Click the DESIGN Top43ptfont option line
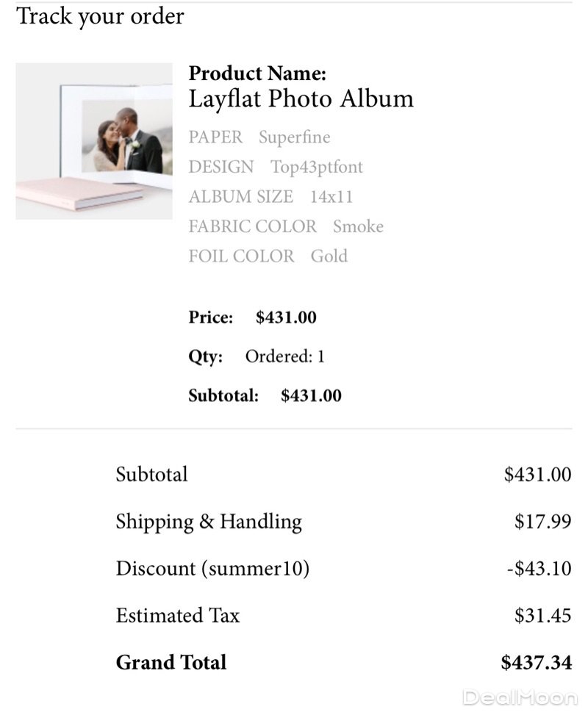This screenshot has height=715, width=588. point(276,167)
